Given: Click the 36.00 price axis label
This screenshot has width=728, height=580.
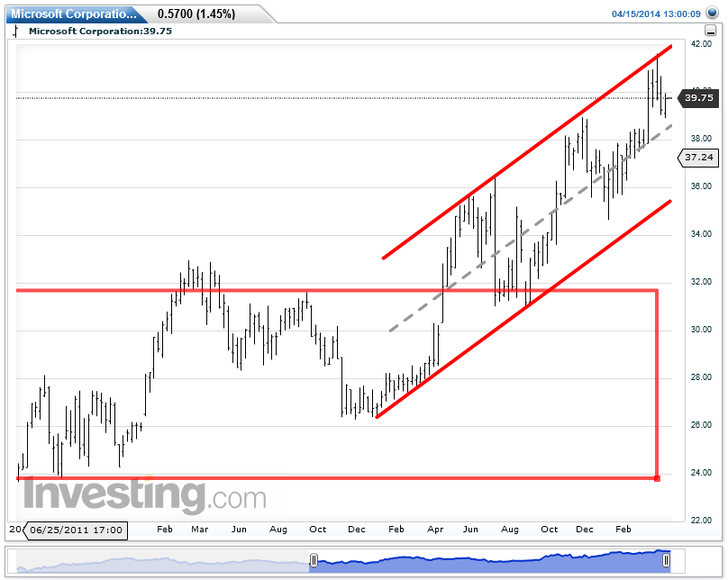Looking at the screenshot, I should [x=701, y=186].
